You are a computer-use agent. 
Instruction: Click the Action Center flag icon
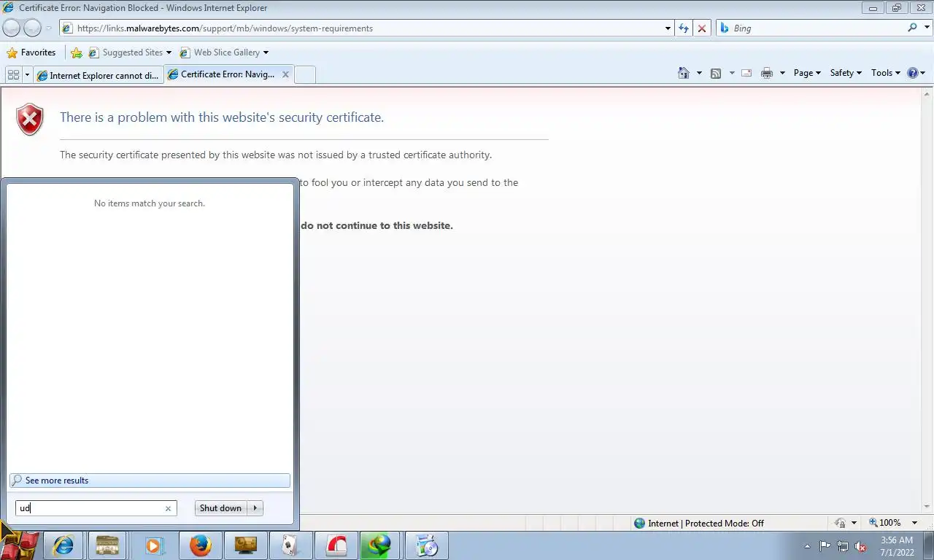pyautogui.click(x=825, y=546)
